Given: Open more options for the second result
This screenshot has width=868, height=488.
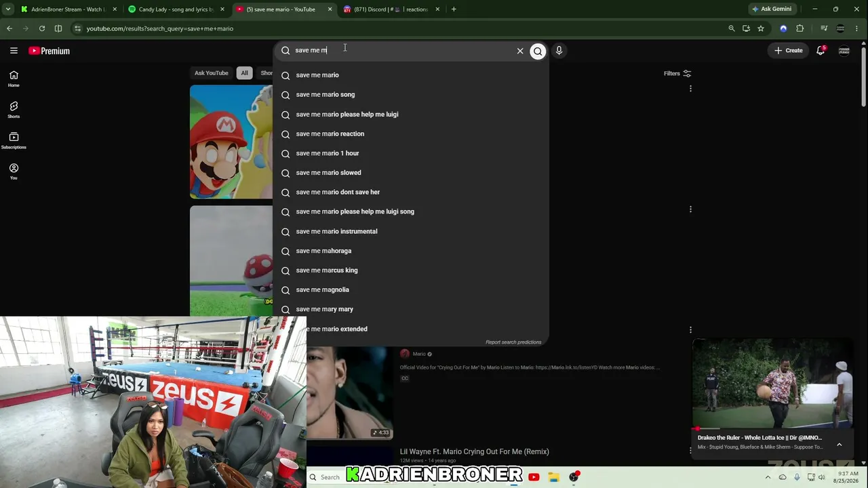Looking at the screenshot, I should pos(690,209).
